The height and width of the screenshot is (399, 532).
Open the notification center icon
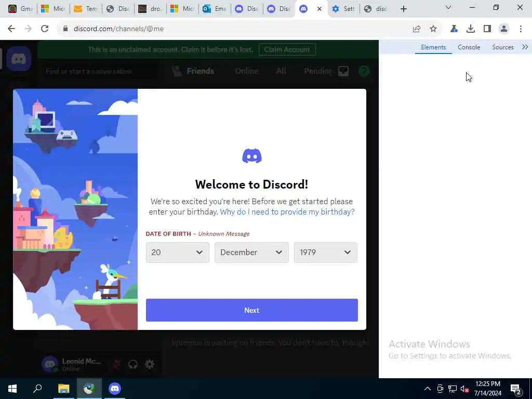pyautogui.click(x=516, y=389)
